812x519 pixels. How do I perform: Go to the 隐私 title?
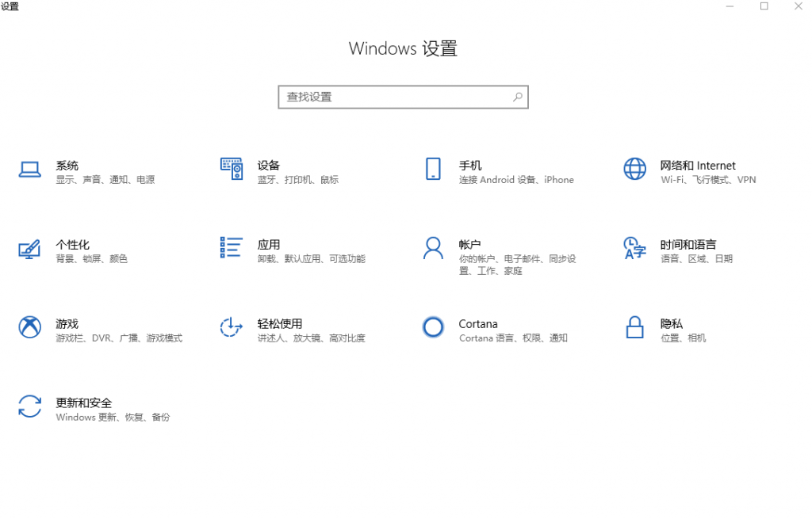pyautogui.click(x=671, y=324)
